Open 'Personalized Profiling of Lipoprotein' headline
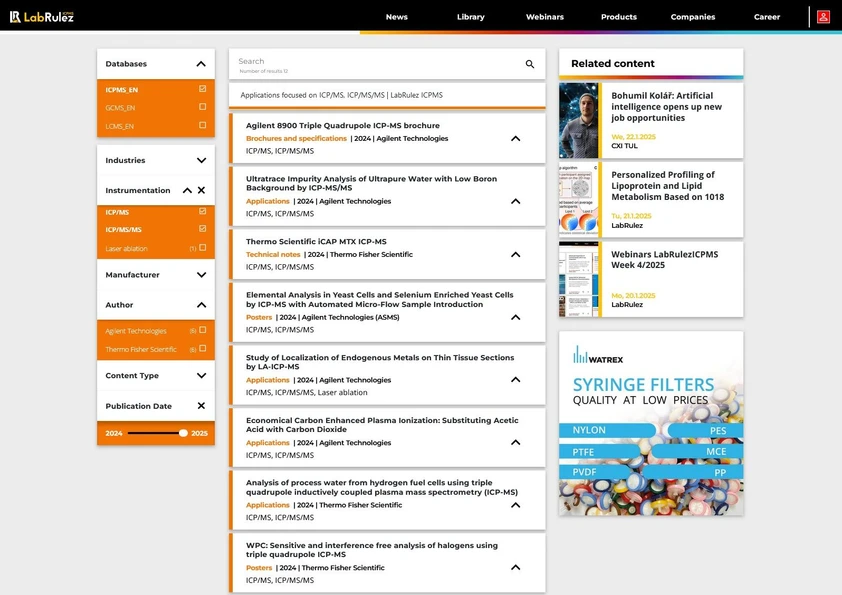The width and height of the screenshot is (842, 595). click(667, 186)
